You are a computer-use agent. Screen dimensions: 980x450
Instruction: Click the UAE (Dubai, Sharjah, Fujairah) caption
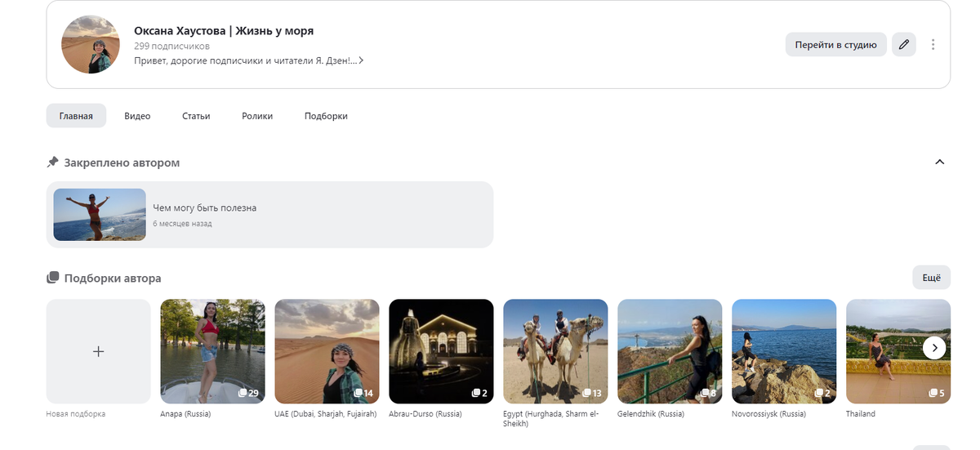point(326,414)
